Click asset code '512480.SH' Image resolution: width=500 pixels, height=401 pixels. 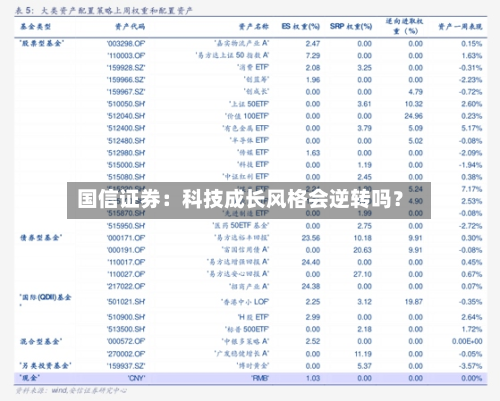click(126, 141)
